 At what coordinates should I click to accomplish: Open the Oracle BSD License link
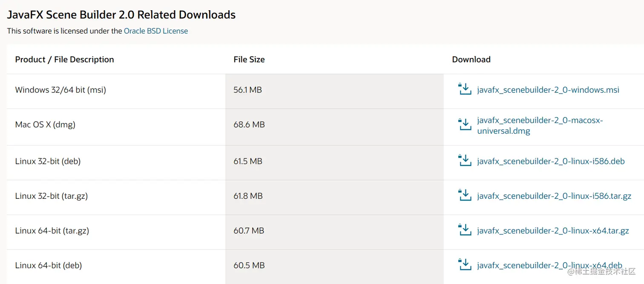click(x=155, y=31)
